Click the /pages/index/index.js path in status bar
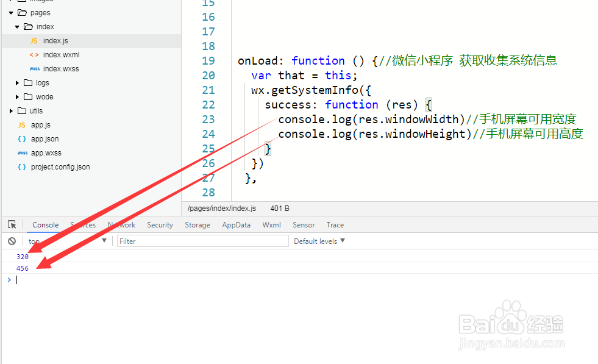Viewport: 598px width, 364px height. (x=221, y=209)
